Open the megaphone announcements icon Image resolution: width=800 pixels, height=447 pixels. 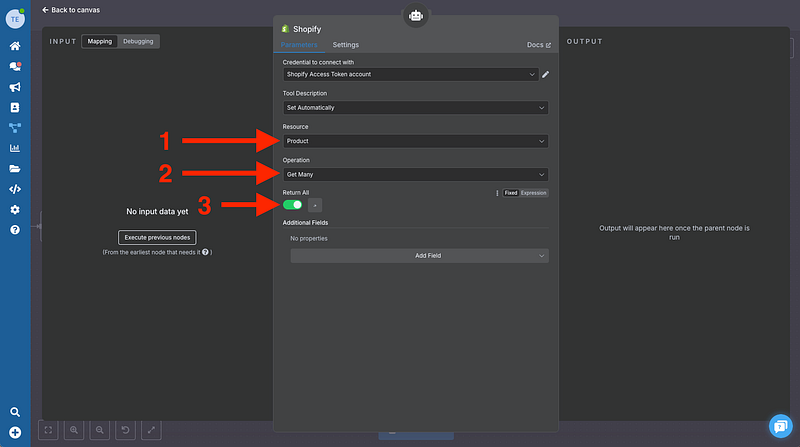(x=15, y=87)
